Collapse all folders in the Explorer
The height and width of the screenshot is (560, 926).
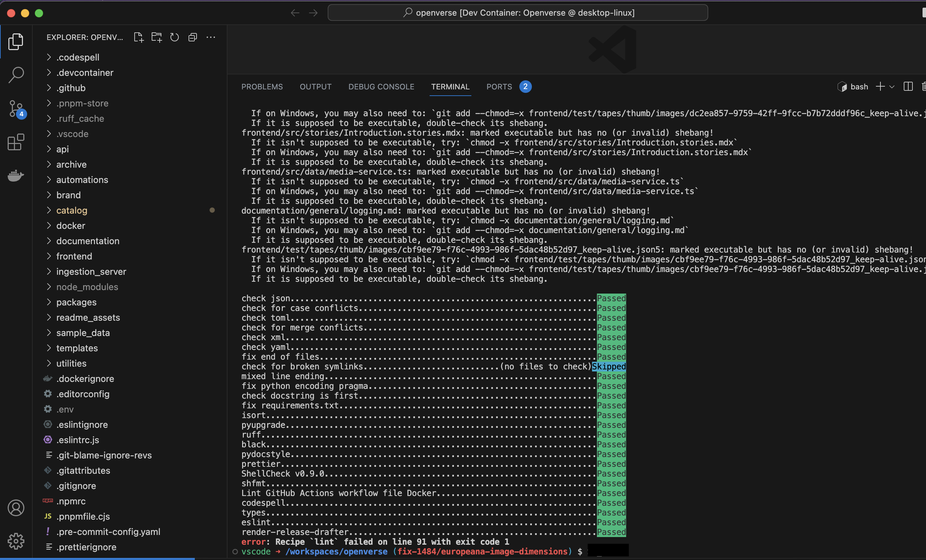(x=192, y=37)
